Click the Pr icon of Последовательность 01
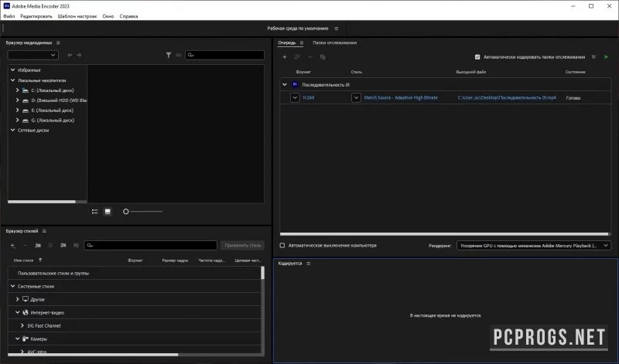Screen dimensions: 619x364 click(x=295, y=84)
